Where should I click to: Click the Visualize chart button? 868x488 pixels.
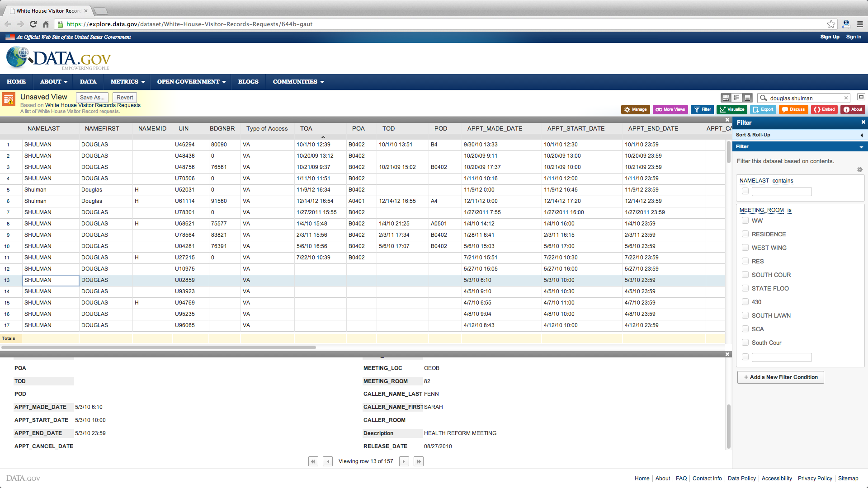point(732,109)
